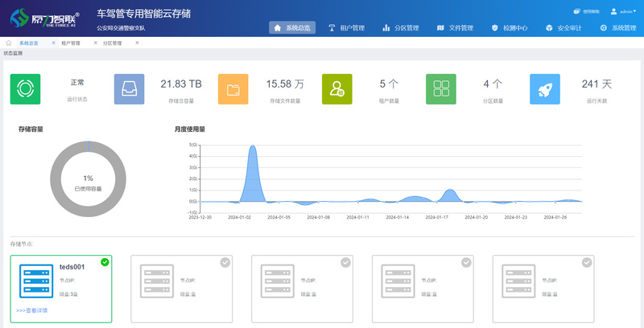The width and height of the screenshot is (644, 328).
Task: Open the 检测中心 navigation menu
Action: pyautogui.click(x=510, y=28)
